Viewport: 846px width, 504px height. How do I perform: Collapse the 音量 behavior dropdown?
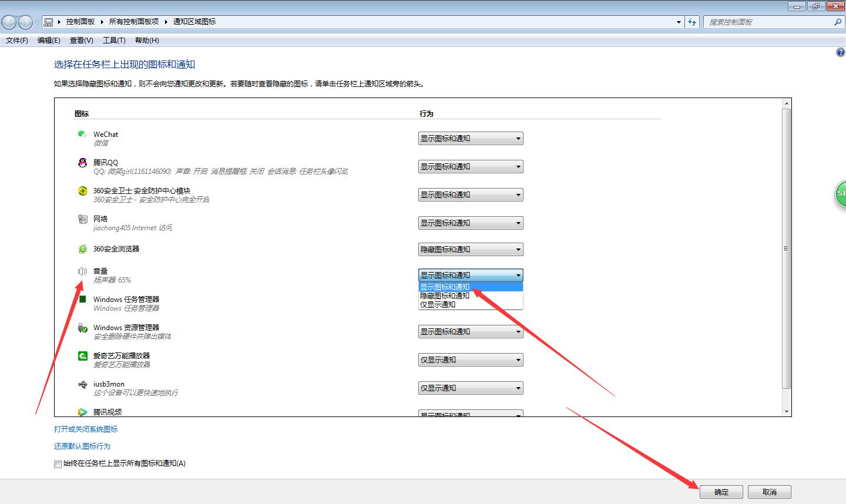pyautogui.click(x=471, y=275)
